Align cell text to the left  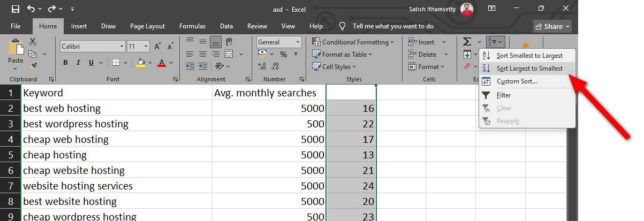(x=191, y=54)
